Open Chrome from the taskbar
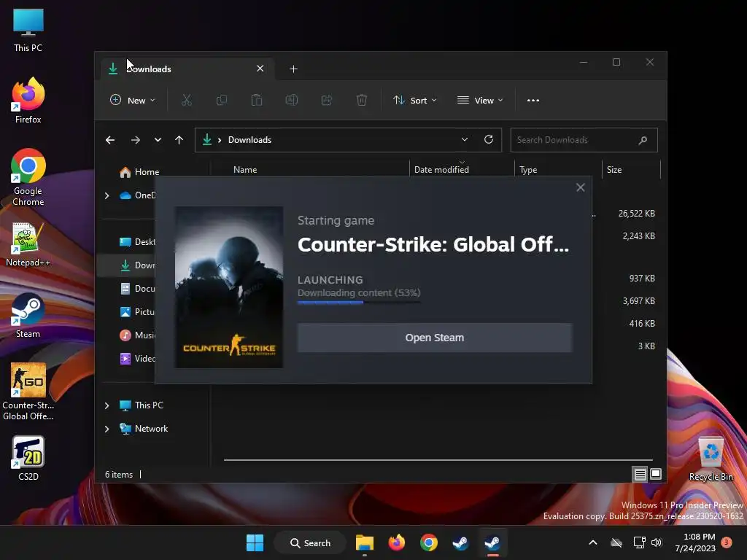This screenshot has height=560, width=747. [x=429, y=542]
